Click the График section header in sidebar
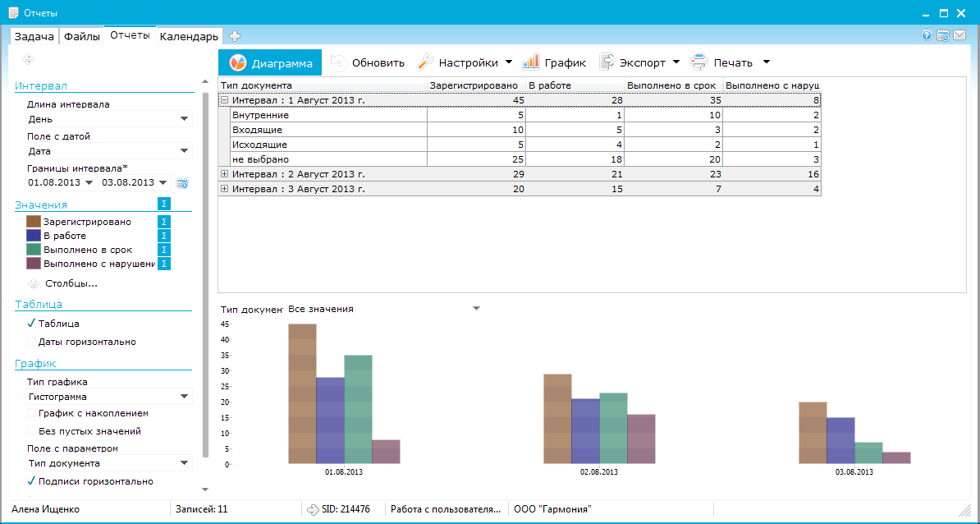Screen dimensions: 980x524 [x=35, y=363]
